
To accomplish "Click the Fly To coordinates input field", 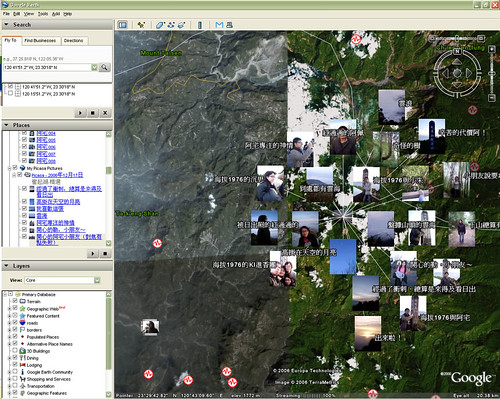I will 47,67.
